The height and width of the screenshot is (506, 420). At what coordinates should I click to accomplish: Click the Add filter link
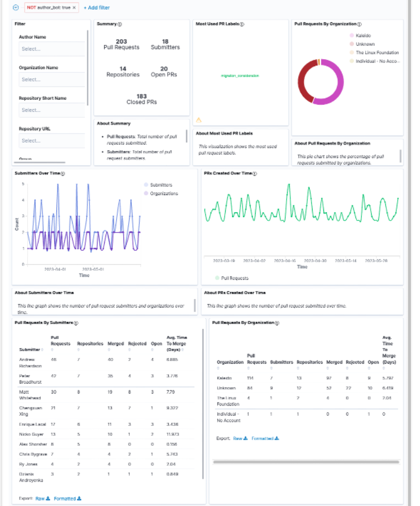(97, 8)
